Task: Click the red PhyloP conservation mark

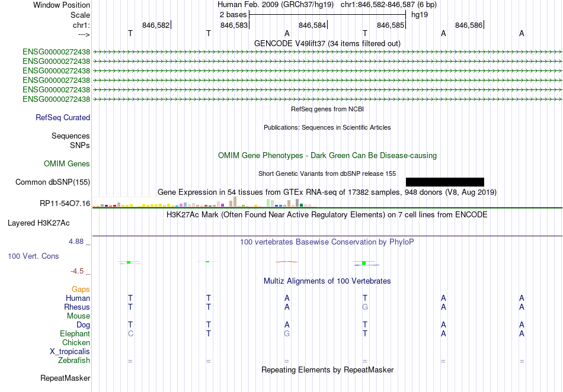Action: (286, 262)
